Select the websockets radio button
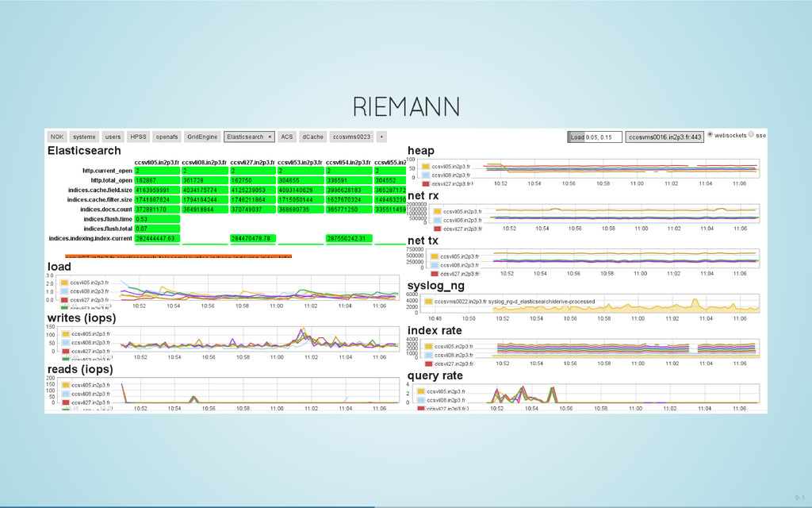This screenshot has height=508, width=812. 710,134
